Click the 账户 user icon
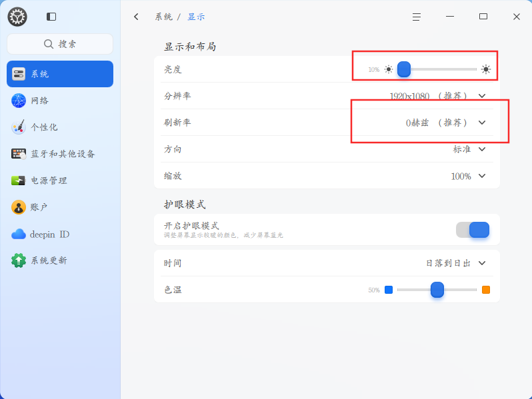 (19, 207)
